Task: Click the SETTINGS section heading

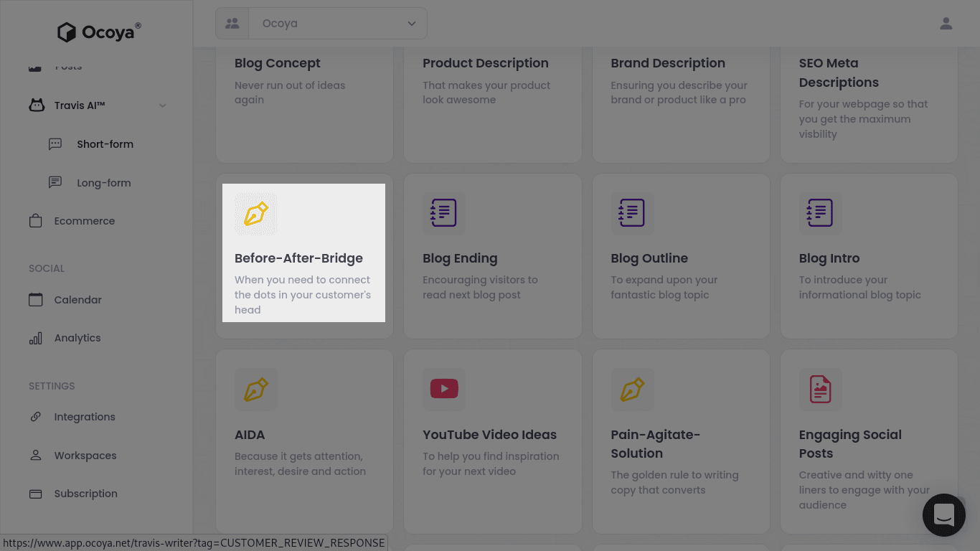Action: pyautogui.click(x=52, y=386)
